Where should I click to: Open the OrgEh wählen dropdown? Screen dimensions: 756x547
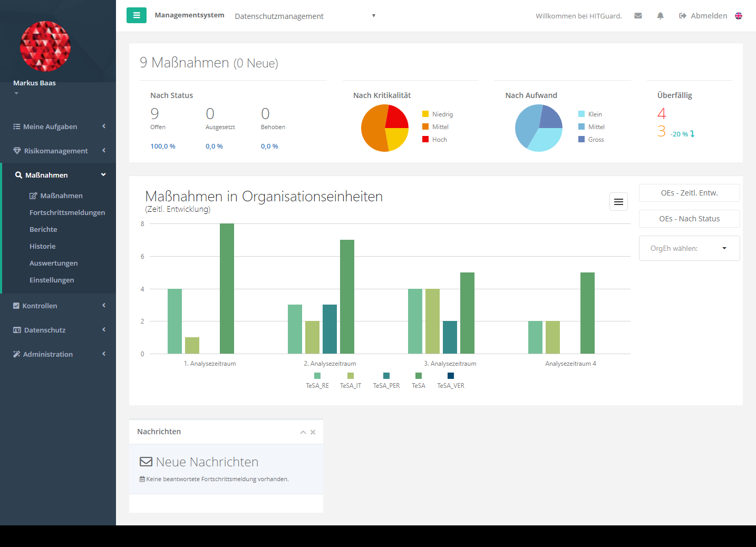point(689,248)
